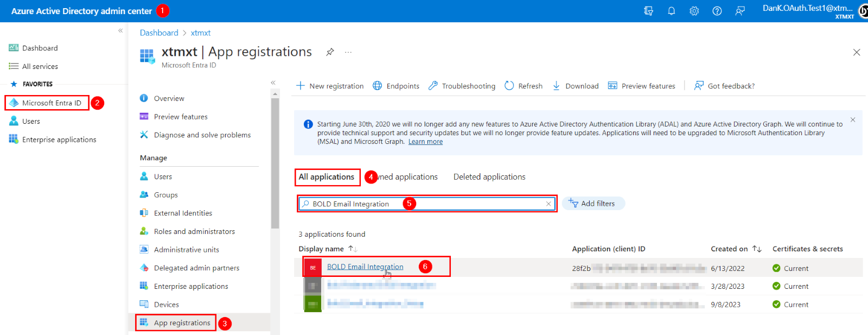Screen dimensions: 868x335
Task: Download the applications list
Action: tap(576, 86)
